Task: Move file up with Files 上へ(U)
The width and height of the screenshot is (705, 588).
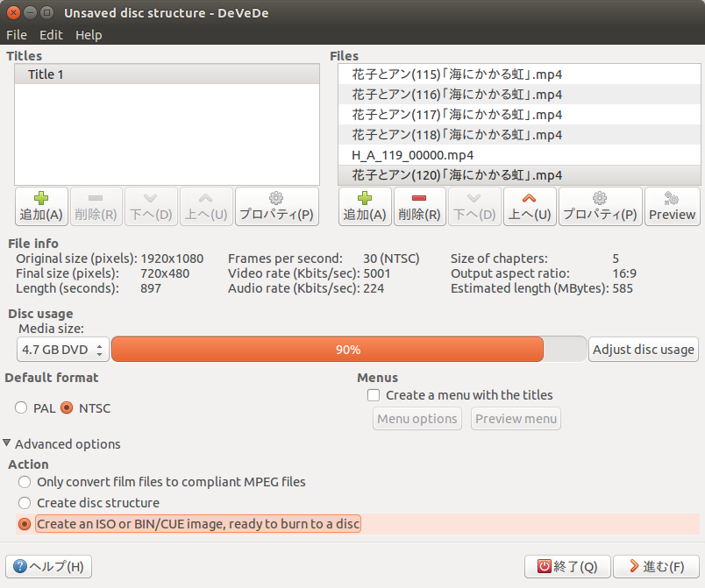Action: tap(530, 206)
